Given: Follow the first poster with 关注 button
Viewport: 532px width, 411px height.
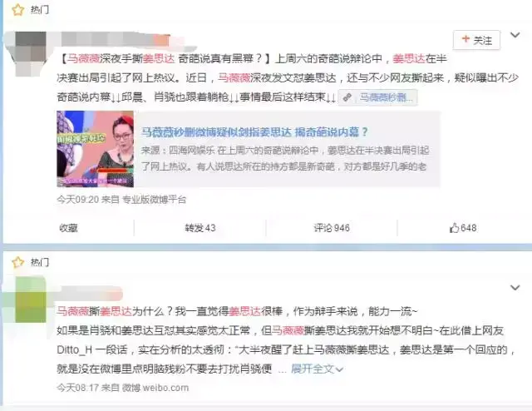Looking at the screenshot, I should click(476, 40).
